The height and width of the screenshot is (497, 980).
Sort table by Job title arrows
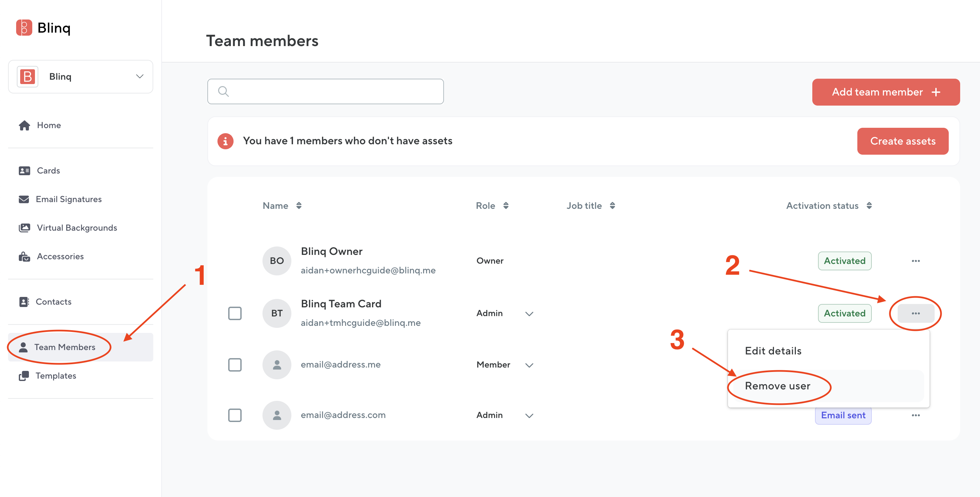point(612,206)
